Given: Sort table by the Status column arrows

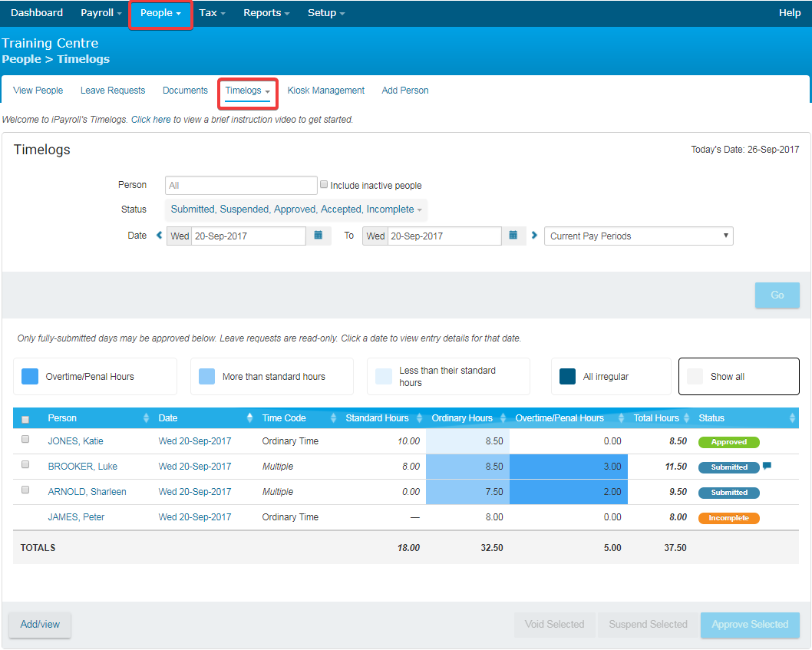Looking at the screenshot, I should (792, 418).
